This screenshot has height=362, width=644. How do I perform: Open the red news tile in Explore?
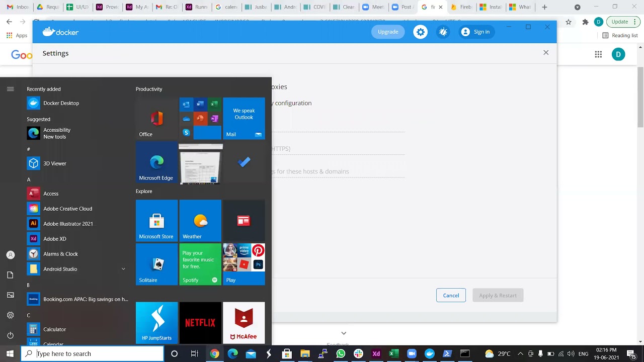(x=244, y=221)
